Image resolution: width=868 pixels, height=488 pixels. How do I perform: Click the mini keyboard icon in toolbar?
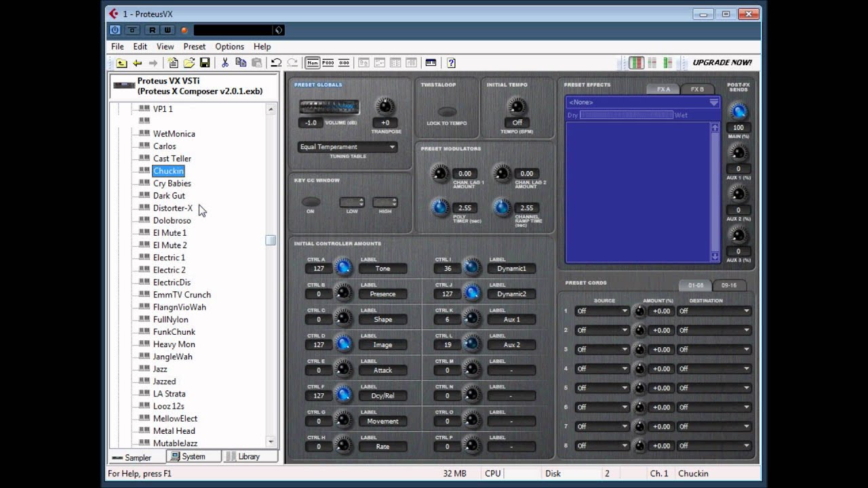[431, 63]
